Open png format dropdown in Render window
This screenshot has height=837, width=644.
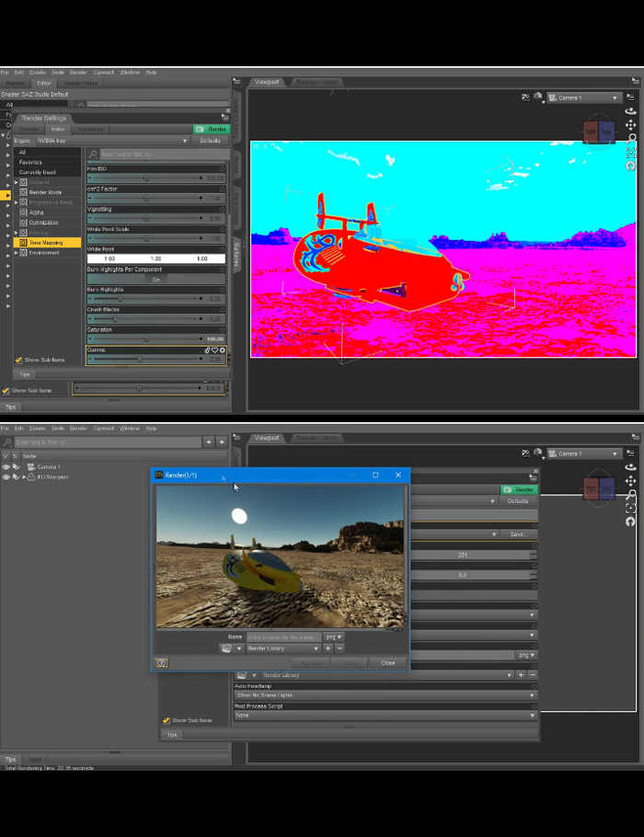[334, 636]
